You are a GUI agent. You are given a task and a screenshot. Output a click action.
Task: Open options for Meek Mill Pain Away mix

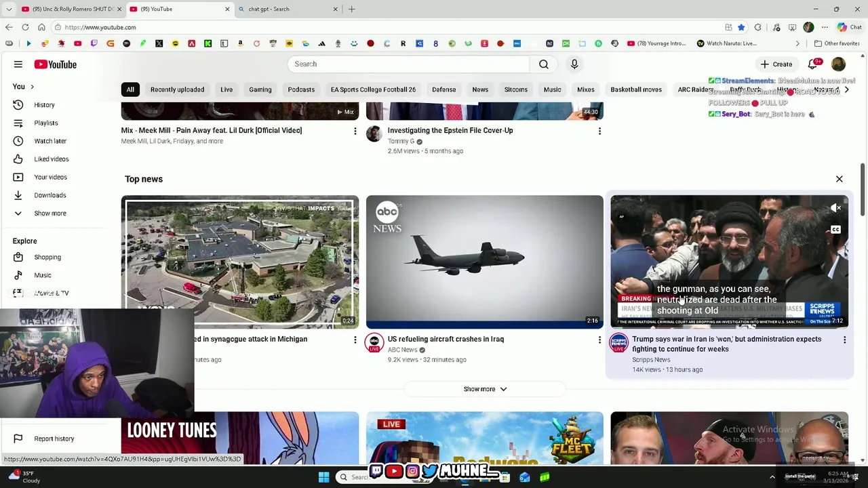(355, 131)
